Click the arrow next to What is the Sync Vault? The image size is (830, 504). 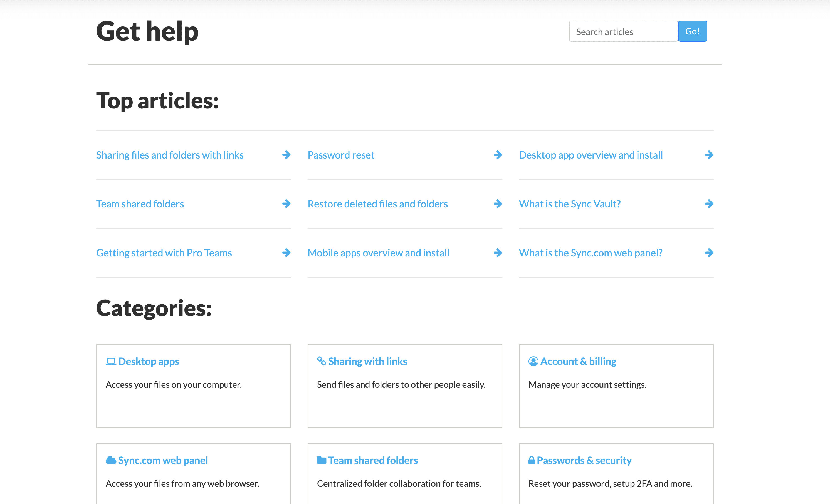pyautogui.click(x=709, y=204)
